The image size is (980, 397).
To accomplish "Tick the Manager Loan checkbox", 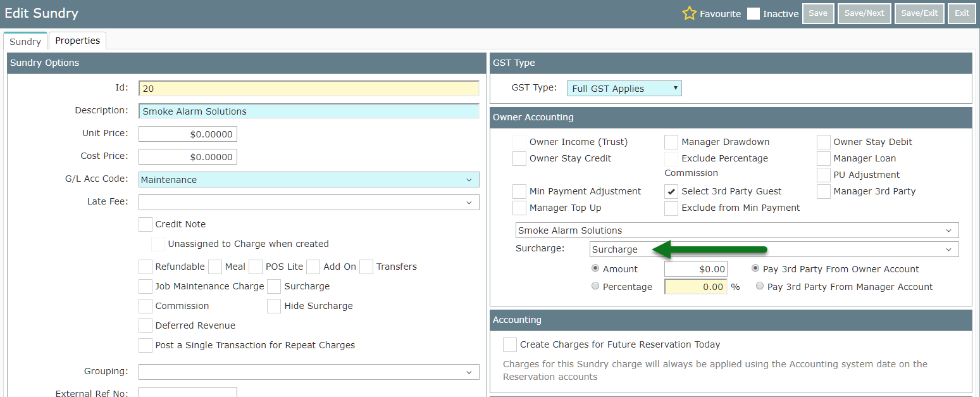I will (824, 158).
